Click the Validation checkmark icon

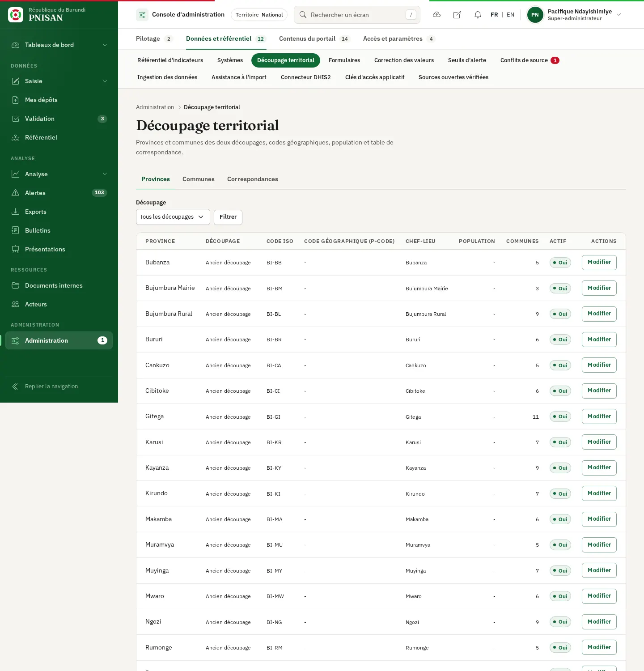point(16,119)
